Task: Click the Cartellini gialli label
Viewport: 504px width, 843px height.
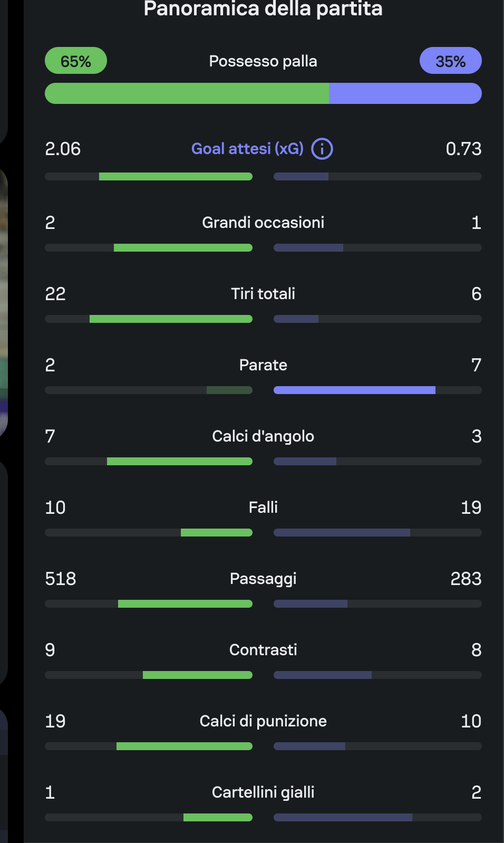Action: (x=263, y=792)
